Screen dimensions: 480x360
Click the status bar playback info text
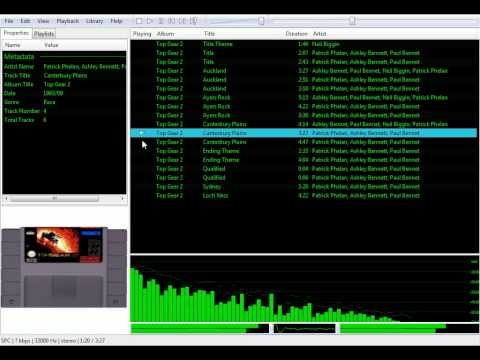click(53, 341)
